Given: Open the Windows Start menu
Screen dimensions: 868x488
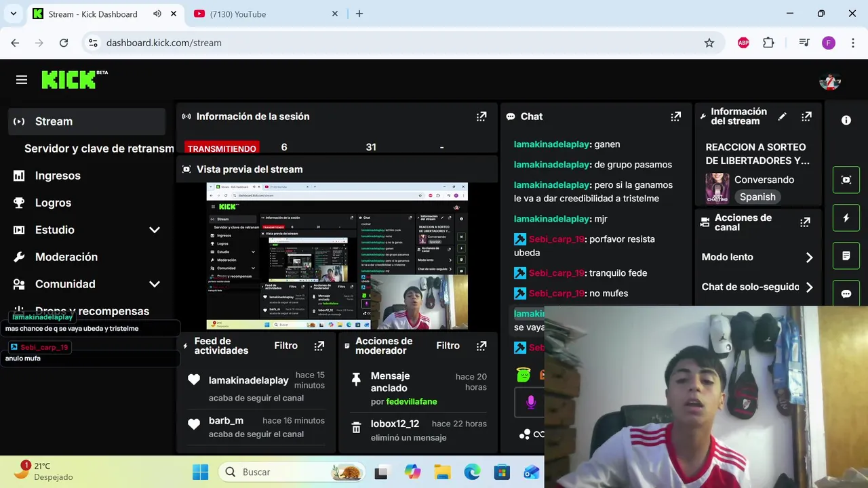Looking at the screenshot, I should point(200,472).
